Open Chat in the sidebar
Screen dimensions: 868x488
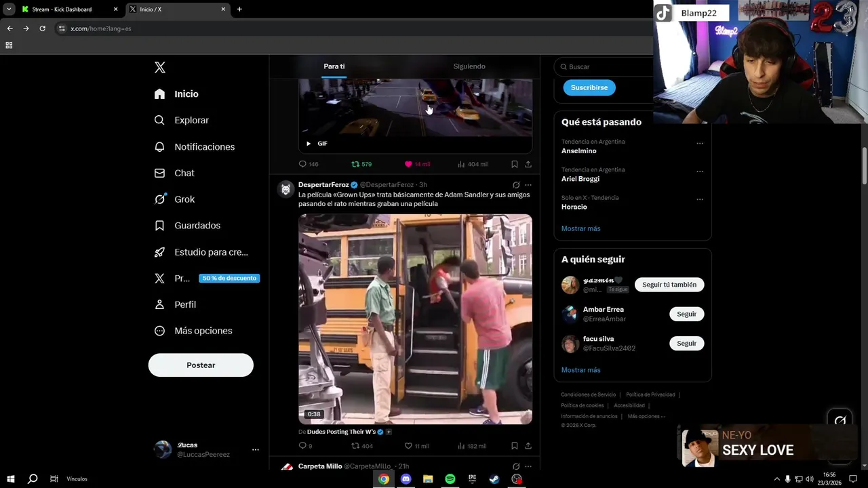tap(174, 173)
